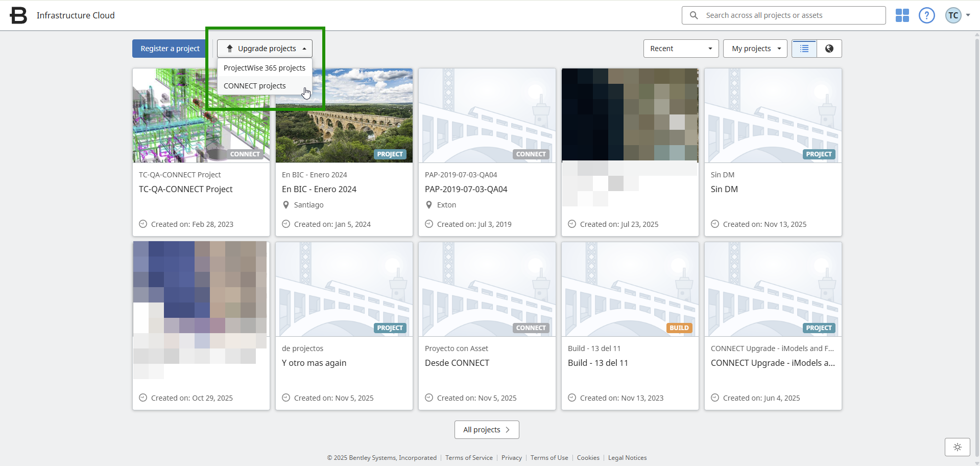Open the Terms of Service link
This screenshot has height=466, width=980.
coord(469,458)
